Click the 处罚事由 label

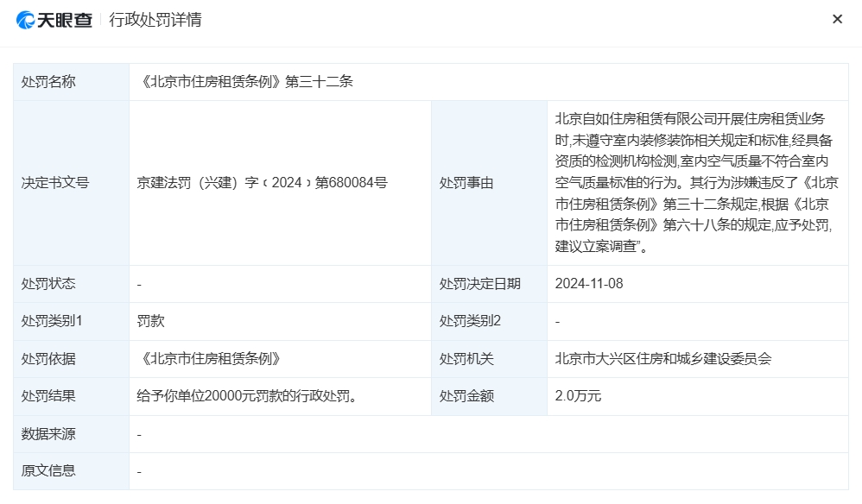[x=466, y=183]
